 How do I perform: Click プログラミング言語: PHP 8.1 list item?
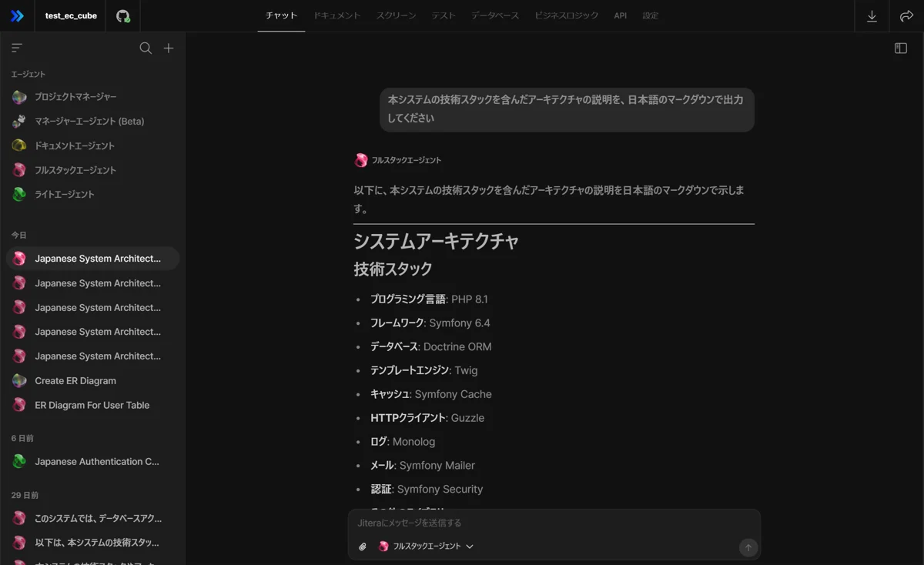[429, 299]
